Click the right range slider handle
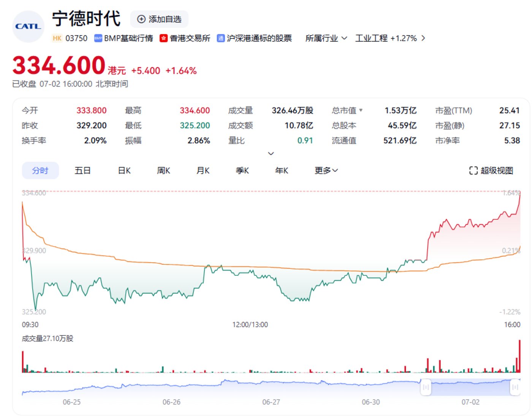532x419 pixels. point(515,387)
